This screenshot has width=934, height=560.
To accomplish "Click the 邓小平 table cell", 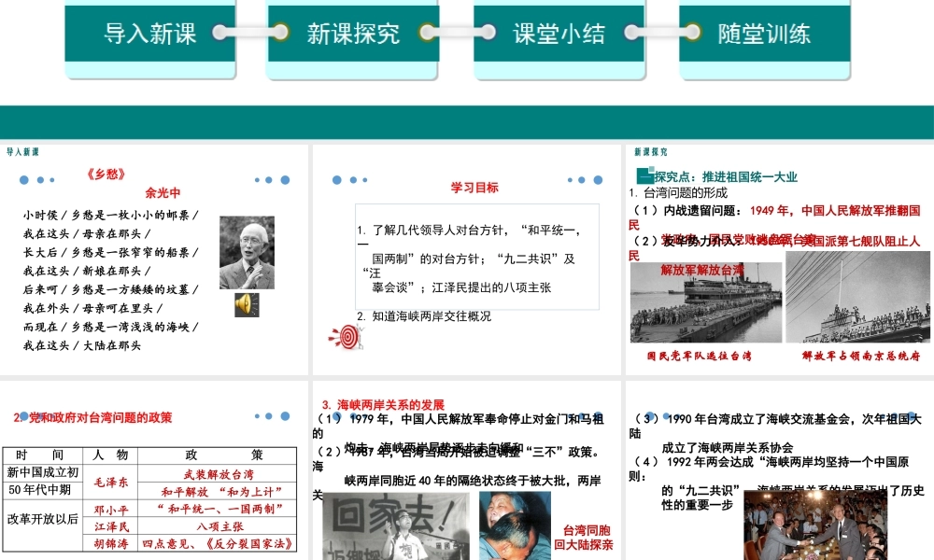I will (111, 509).
